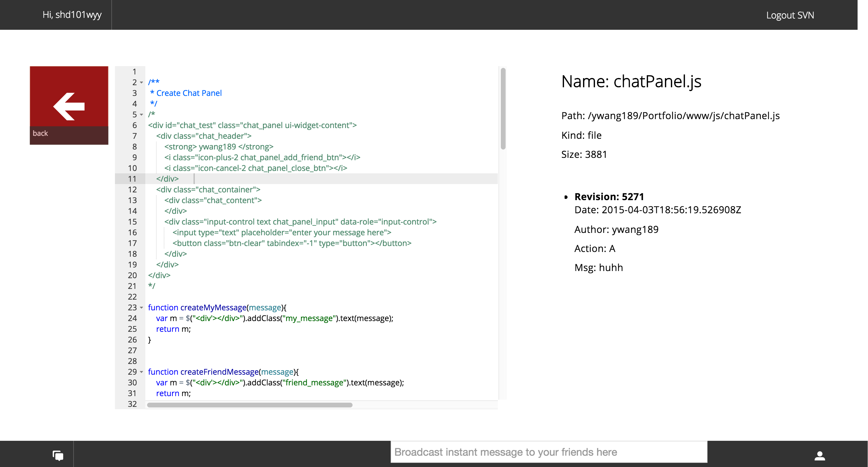Click the strong ywang189 code on line 8
This screenshot has height=467, width=868.
(219, 147)
